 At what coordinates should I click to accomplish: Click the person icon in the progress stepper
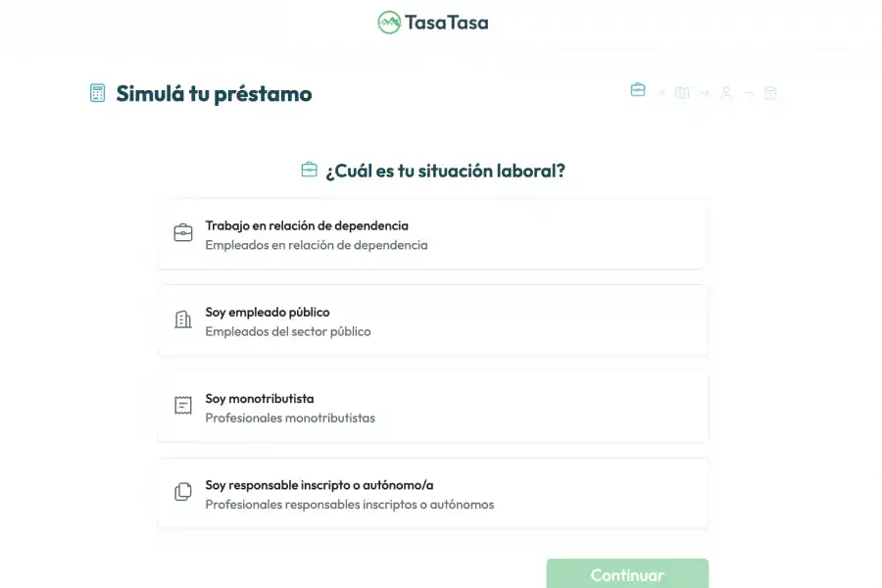(x=726, y=94)
